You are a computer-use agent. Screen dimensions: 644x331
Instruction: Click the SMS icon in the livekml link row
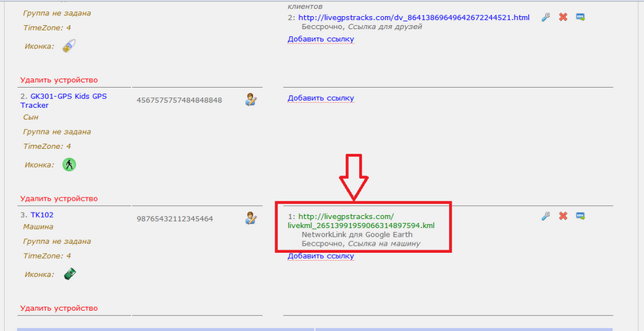point(580,216)
